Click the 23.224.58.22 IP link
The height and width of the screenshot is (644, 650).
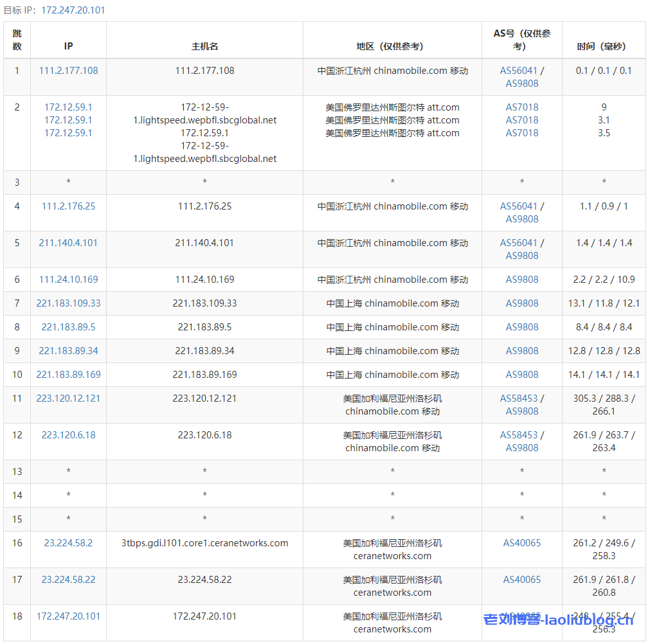tap(68, 580)
